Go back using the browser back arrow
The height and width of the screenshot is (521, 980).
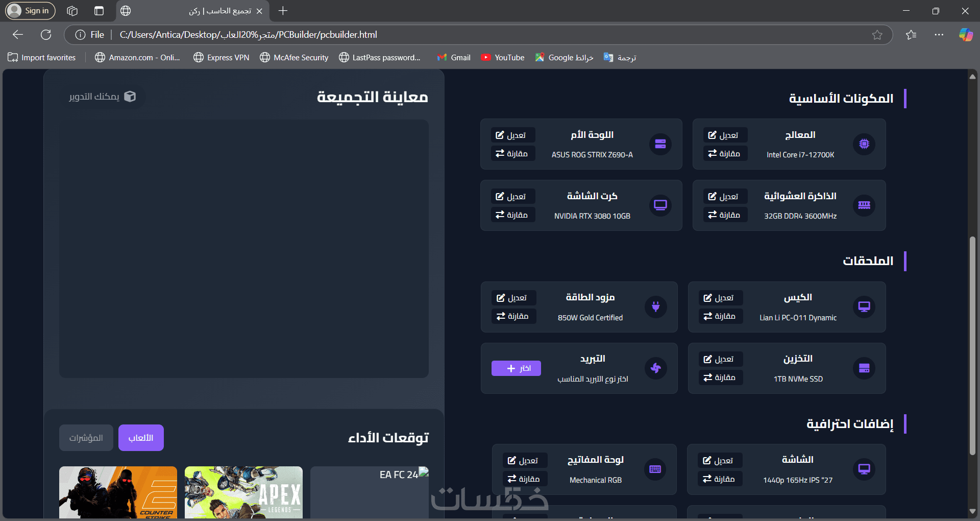point(18,35)
